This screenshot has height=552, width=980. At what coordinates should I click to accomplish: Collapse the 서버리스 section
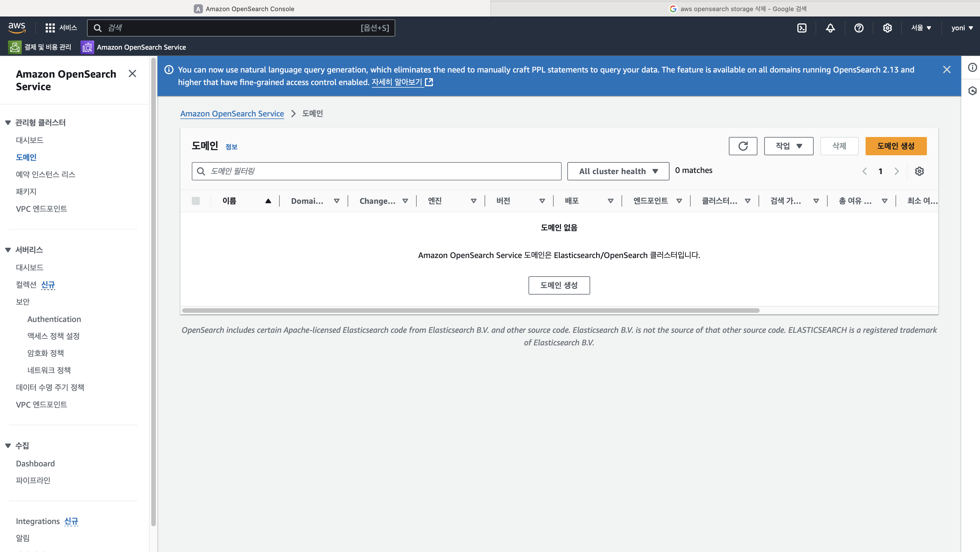coord(8,250)
